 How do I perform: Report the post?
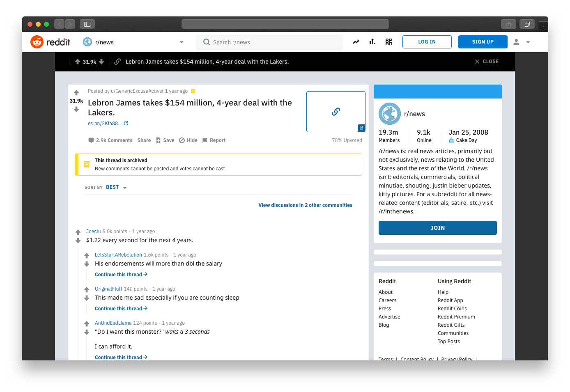[214, 140]
